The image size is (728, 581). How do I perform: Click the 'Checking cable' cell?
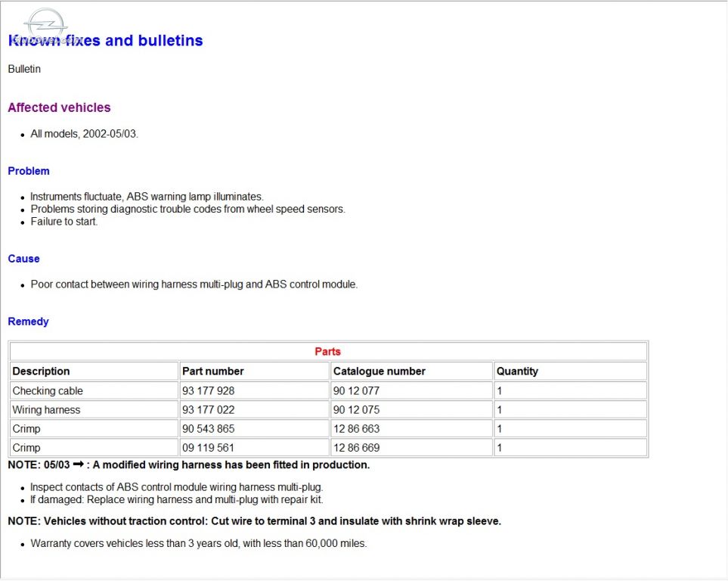[94, 391]
